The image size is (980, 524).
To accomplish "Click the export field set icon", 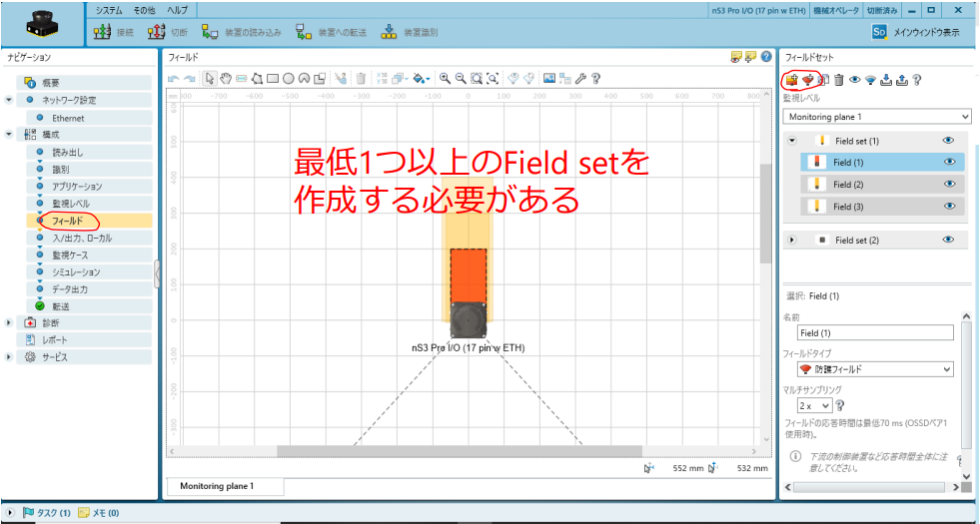I will point(902,79).
